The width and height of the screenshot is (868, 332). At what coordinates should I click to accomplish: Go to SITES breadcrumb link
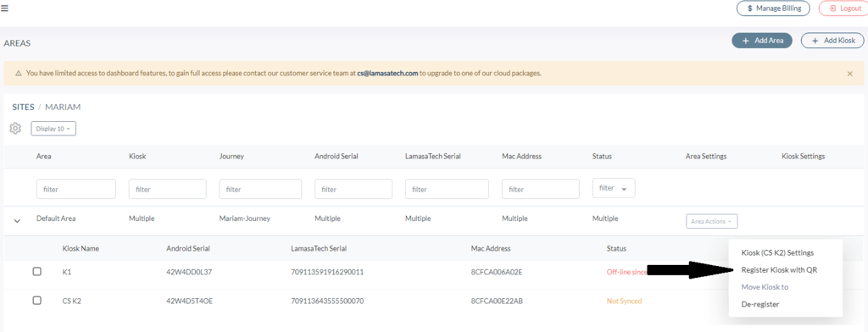(23, 107)
